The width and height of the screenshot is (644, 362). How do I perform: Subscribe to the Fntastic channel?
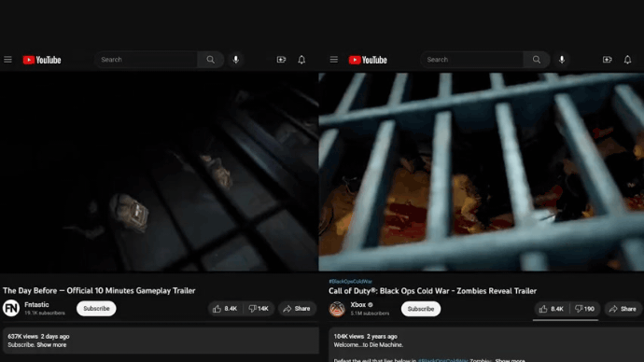click(x=96, y=309)
